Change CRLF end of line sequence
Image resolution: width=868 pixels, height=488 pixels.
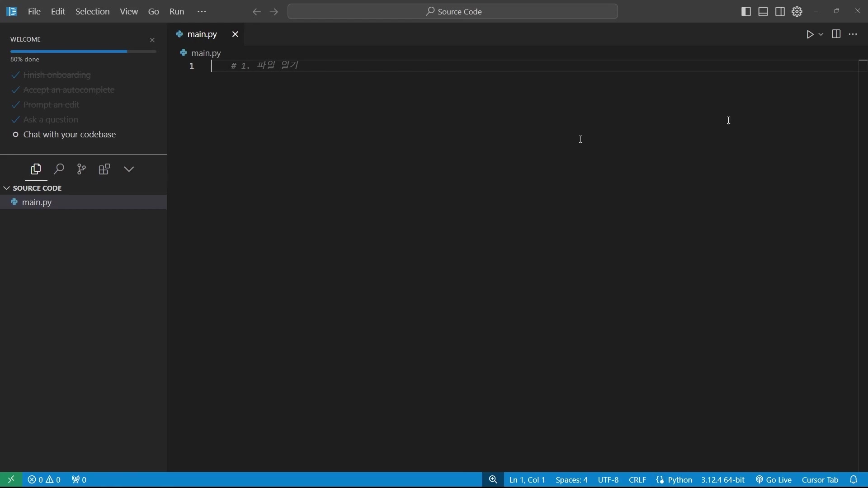click(x=637, y=480)
